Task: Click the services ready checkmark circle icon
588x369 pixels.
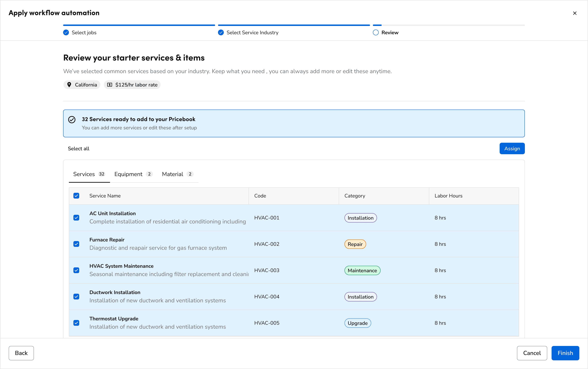Action: [x=72, y=119]
